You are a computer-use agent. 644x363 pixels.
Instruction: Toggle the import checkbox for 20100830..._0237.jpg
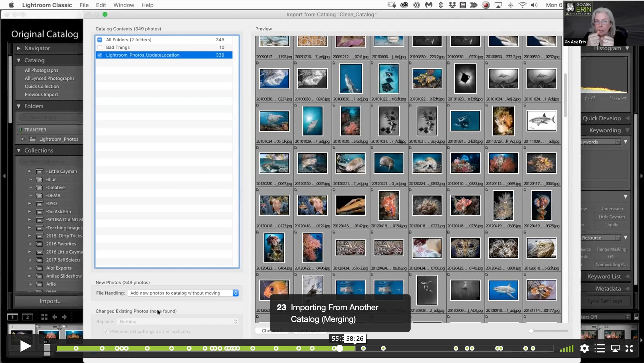[257, 63]
